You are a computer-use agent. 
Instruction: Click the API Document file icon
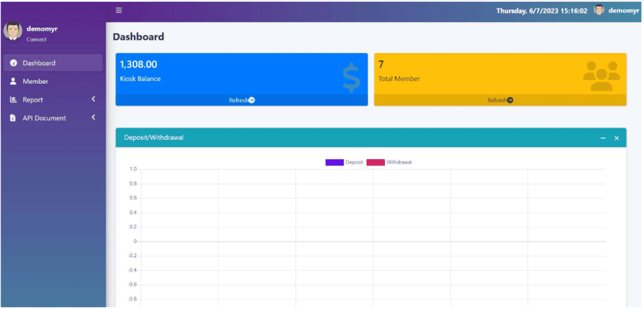coord(13,118)
